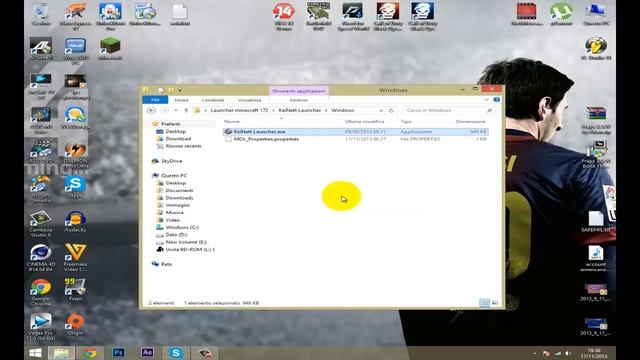Open Freemake Video Converter shortcut

coord(76,258)
